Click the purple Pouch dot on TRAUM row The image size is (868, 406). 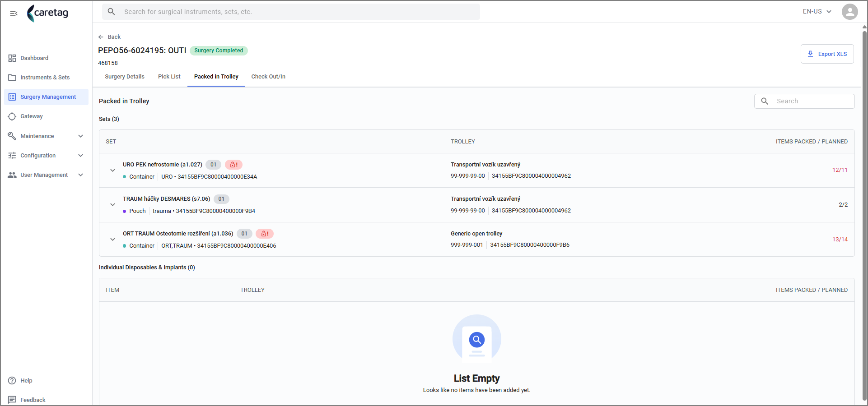[125, 211]
